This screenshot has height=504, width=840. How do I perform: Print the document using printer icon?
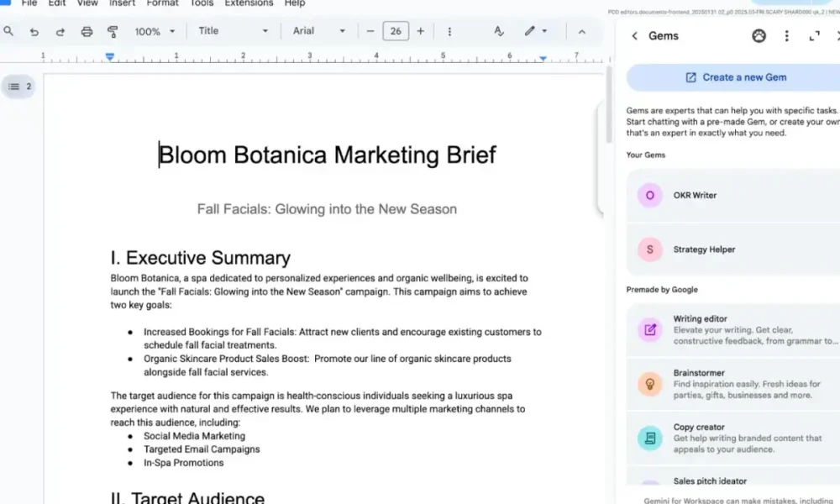tap(87, 31)
